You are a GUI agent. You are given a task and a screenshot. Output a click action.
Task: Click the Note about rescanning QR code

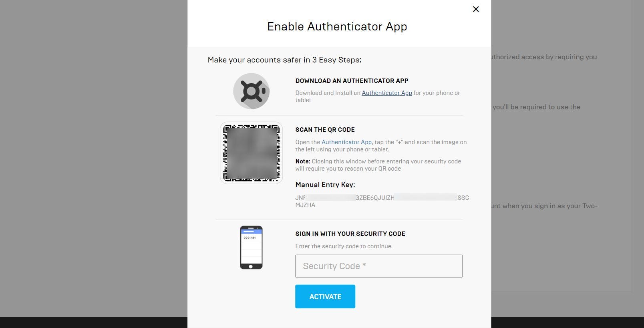378,165
